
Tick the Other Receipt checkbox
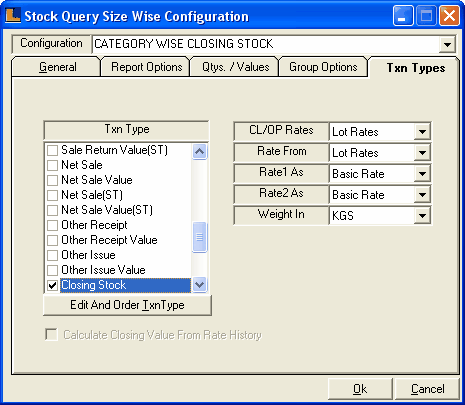pos(52,225)
